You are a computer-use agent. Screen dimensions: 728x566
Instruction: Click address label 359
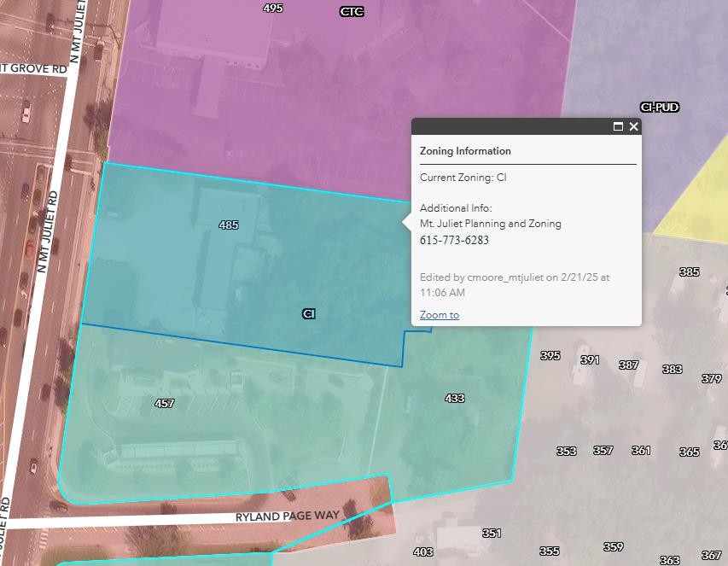click(613, 547)
